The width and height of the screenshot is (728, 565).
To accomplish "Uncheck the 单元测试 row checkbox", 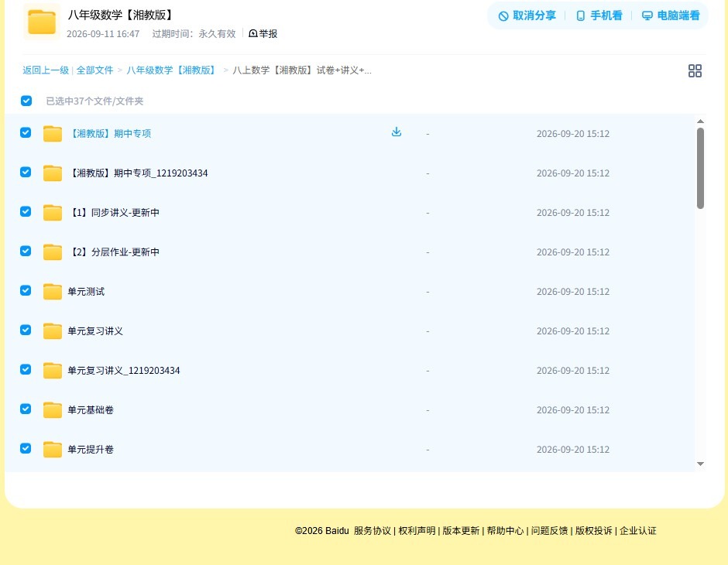I will 26,290.
